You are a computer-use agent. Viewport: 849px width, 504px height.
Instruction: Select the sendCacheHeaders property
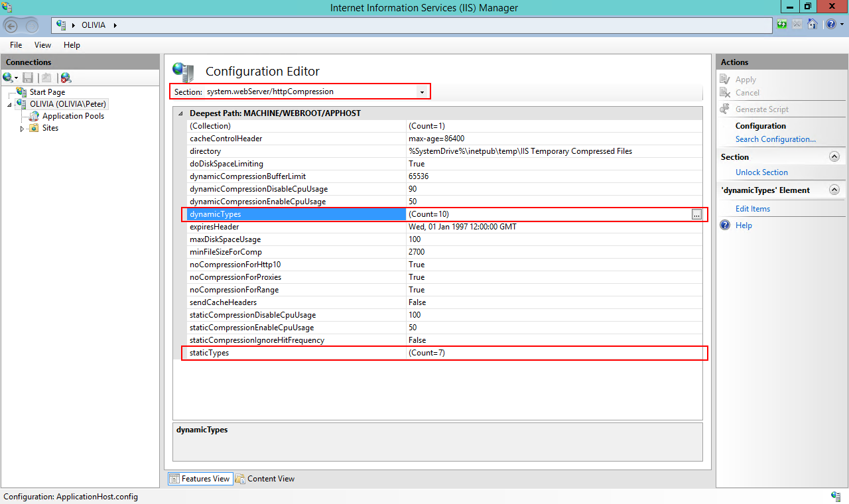(x=444, y=302)
